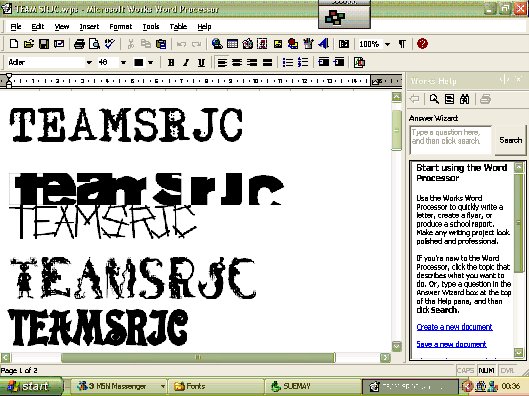Image resolution: width=529 pixels, height=396 pixels.
Task: Open the Insert menu
Action: pyautogui.click(x=89, y=26)
